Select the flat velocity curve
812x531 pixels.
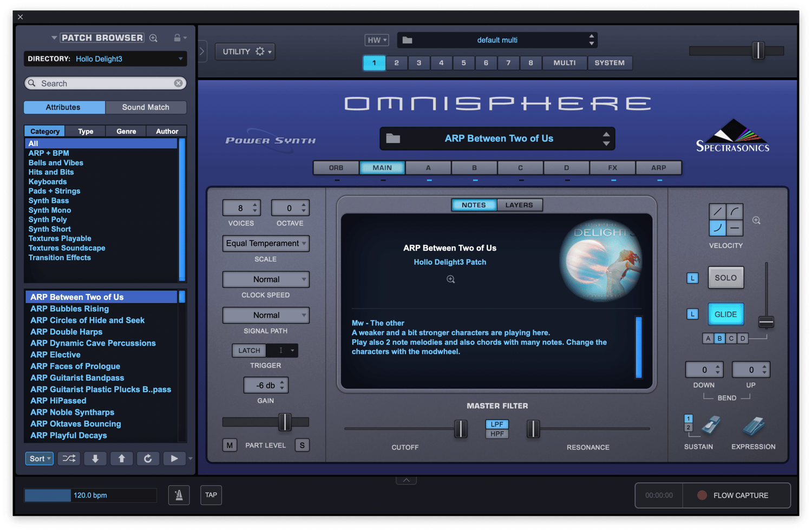click(735, 228)
